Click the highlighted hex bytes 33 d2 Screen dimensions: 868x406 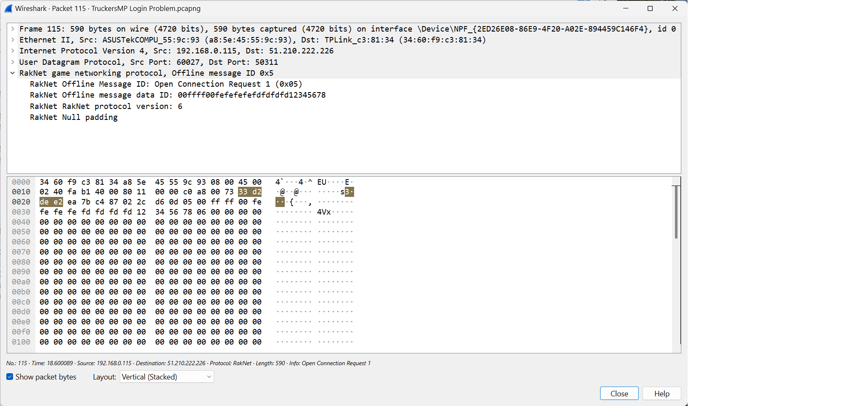point(250,192)
